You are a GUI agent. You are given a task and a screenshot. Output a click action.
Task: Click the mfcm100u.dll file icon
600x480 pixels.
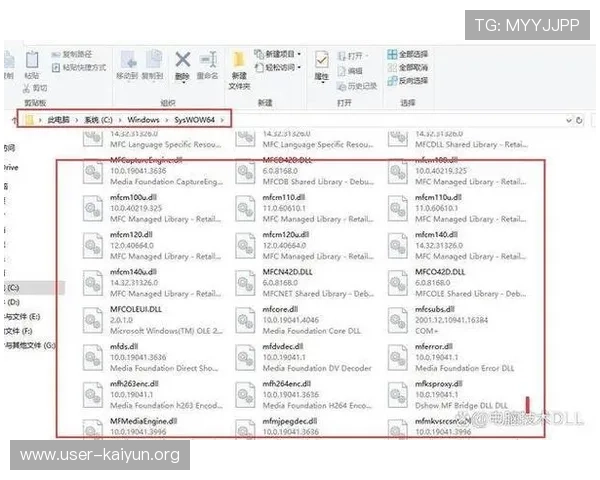[x=93, y=209]
